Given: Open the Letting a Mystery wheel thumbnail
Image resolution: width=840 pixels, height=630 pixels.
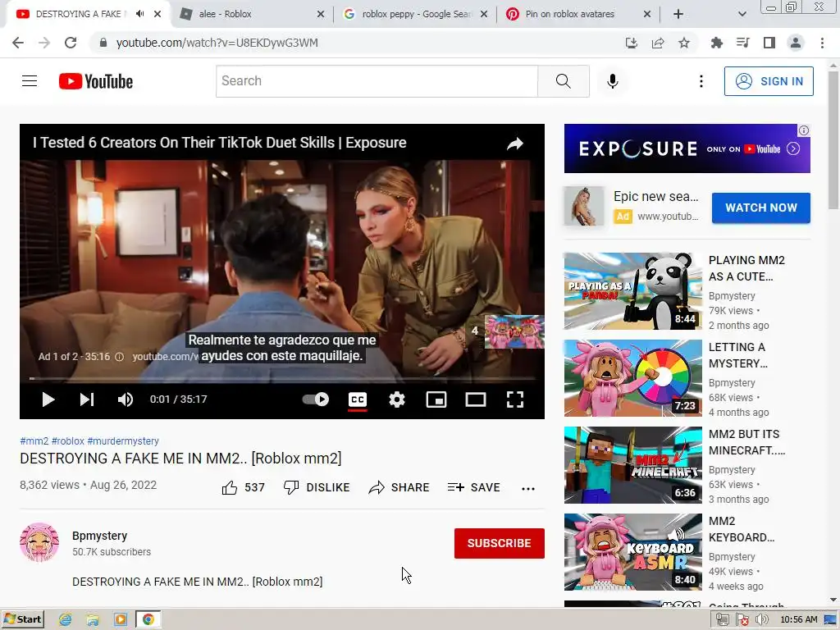Looking at the screenshot, I should tap(632, 377).
